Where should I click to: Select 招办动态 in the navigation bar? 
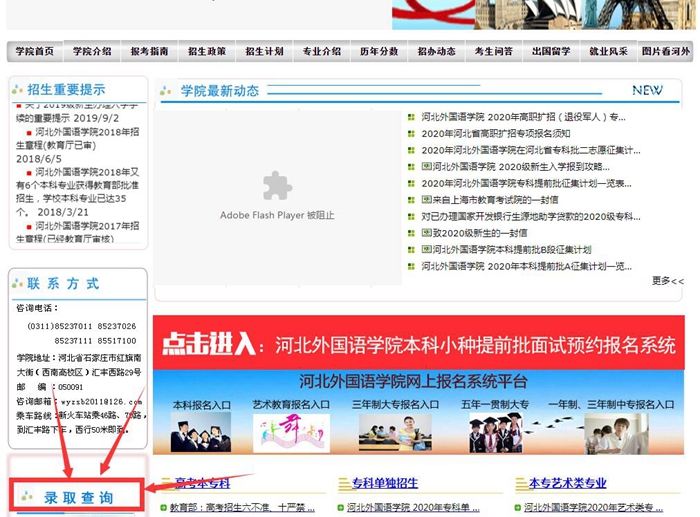point(437,51)
